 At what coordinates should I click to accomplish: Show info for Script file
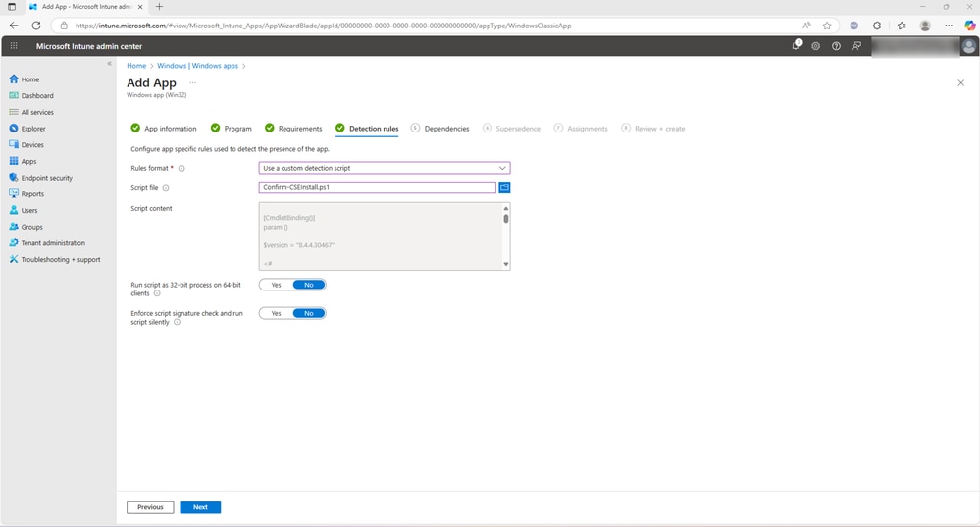pos(166,188)
